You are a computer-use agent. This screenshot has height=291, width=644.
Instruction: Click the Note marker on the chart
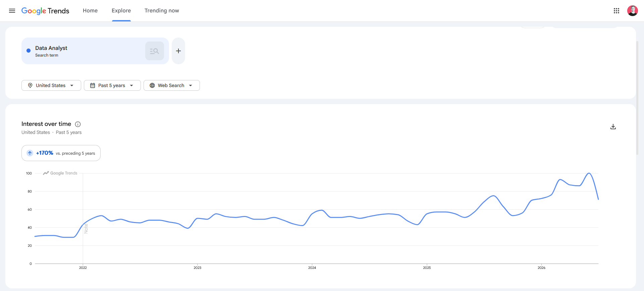click(86, 229)
